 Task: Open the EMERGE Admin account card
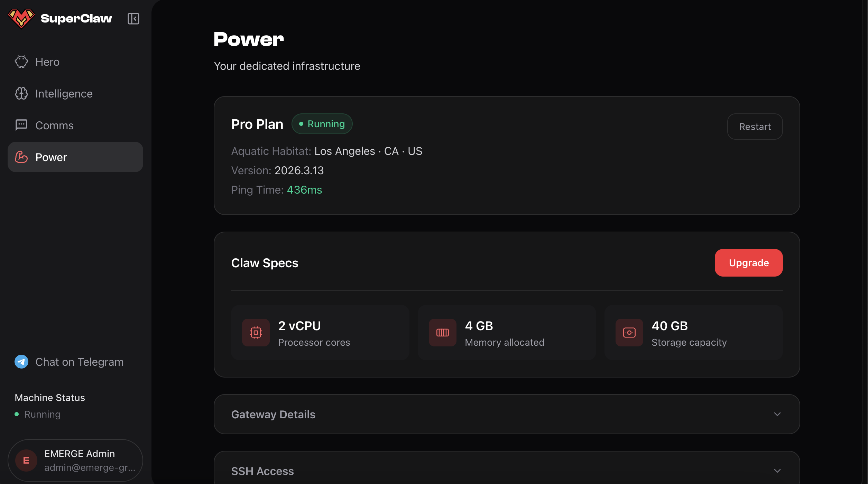point(75,460)
